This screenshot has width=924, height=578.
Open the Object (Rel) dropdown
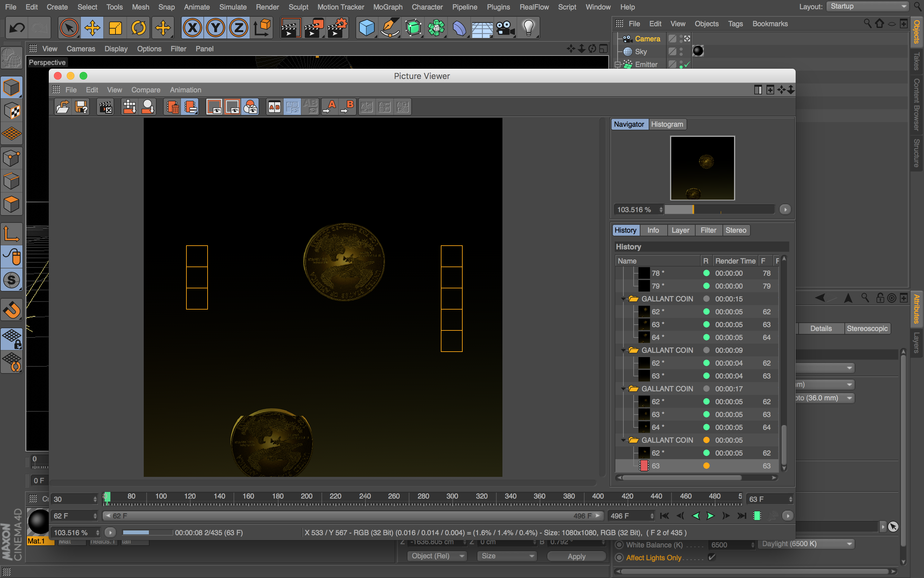tap(437, 556)
